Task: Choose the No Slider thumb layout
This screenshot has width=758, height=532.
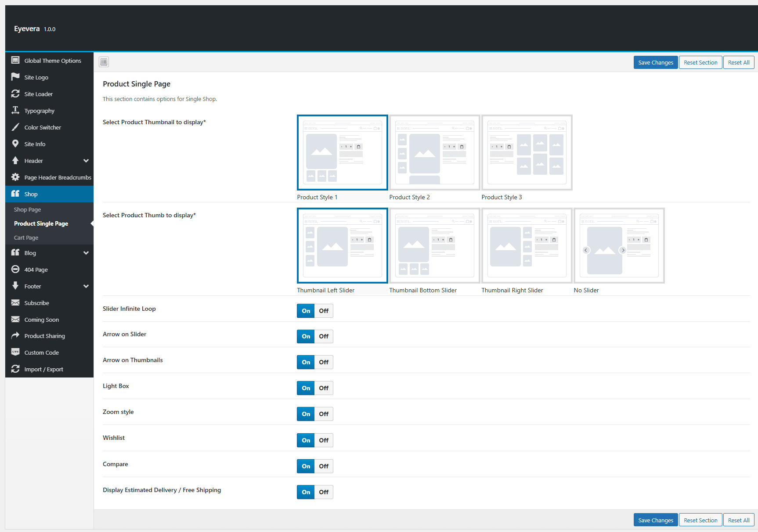Action: 619,246
